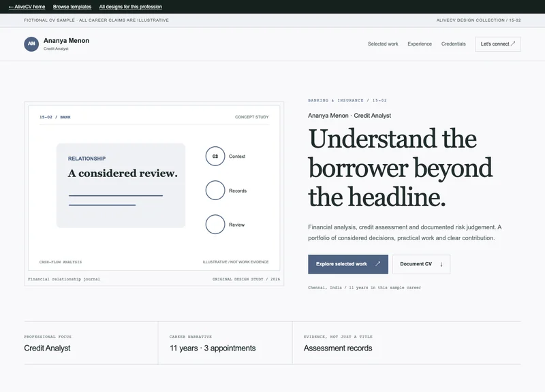This screenshot has width=545, height=392.
Task: Open All designs for this profession
Action: [130, 7]
